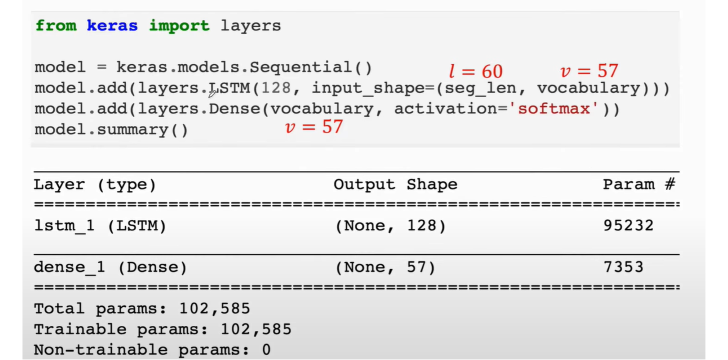Select the lstm_1 (LSTM) row name
The height and width of the screenshot is (360, 728).
[x=100, y=226]
